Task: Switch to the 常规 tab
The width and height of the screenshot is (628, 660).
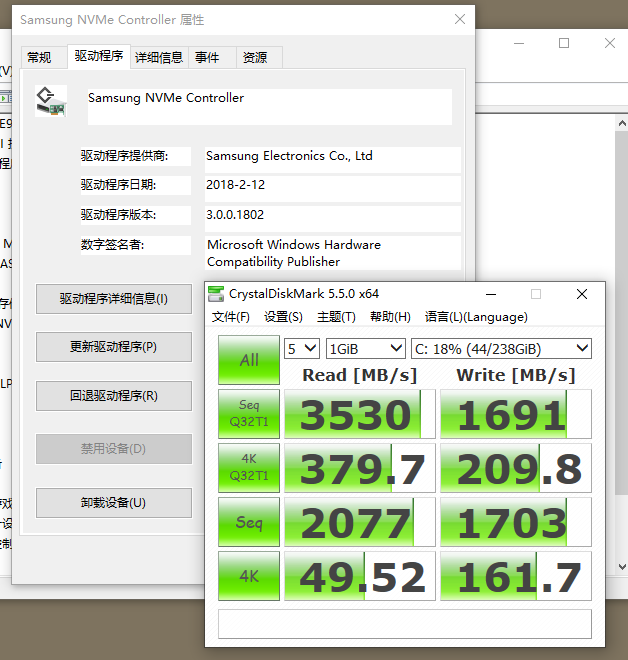Action: click(44, 57)
